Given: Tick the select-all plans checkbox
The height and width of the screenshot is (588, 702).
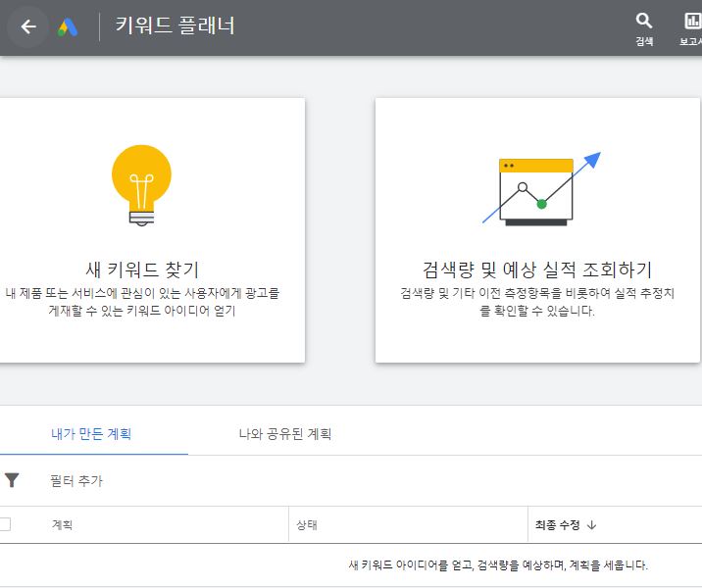Looking at the screenshot, I should click(5, 524).
